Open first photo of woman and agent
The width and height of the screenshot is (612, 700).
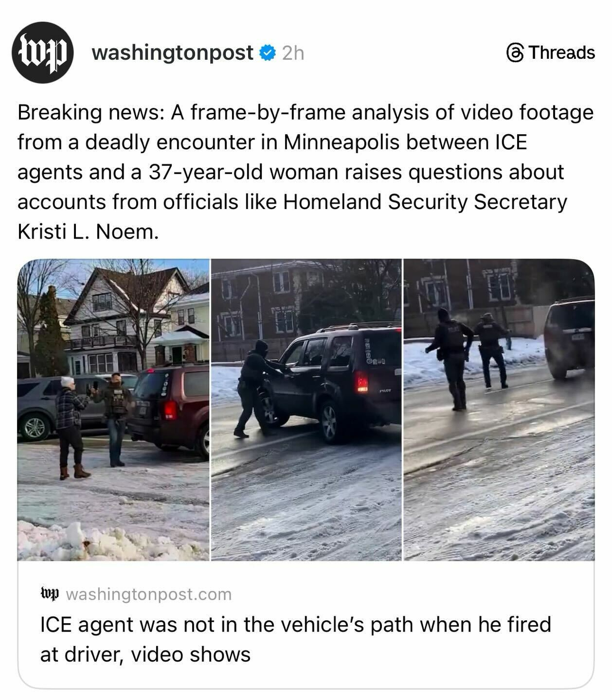pos(113,410)
